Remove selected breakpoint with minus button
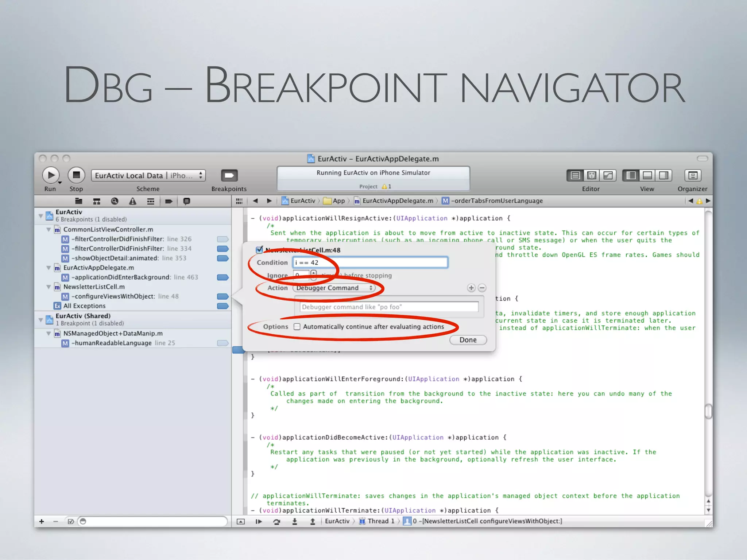747x560 pixels. click(55, 522)
